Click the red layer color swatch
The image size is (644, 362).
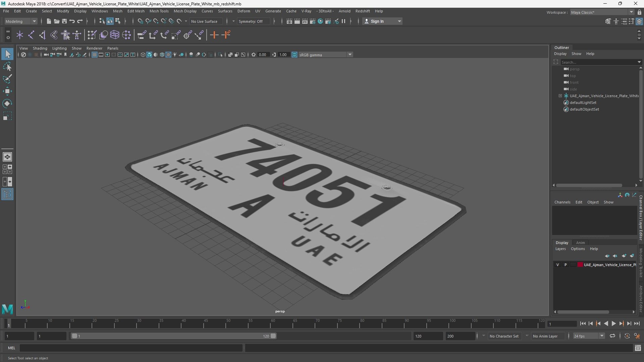point(580,265)
